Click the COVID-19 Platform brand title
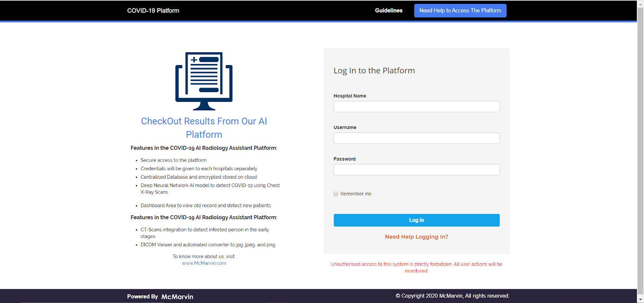The image size is (644, 303). (153, 10)
